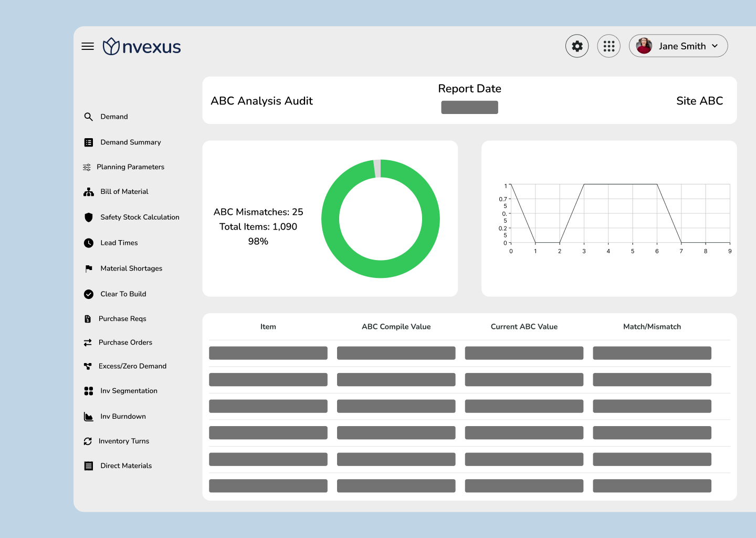The image size is (756, 538).
Task: Open Bill of Material section
Action: [x=124, y=192]
